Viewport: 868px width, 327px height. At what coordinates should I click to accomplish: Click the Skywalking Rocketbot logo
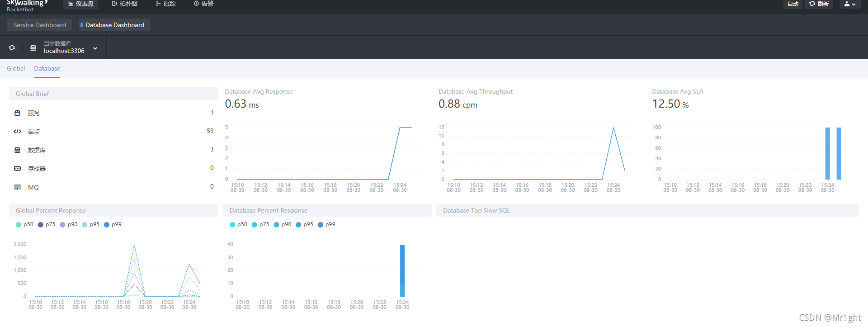coord(26,5)
